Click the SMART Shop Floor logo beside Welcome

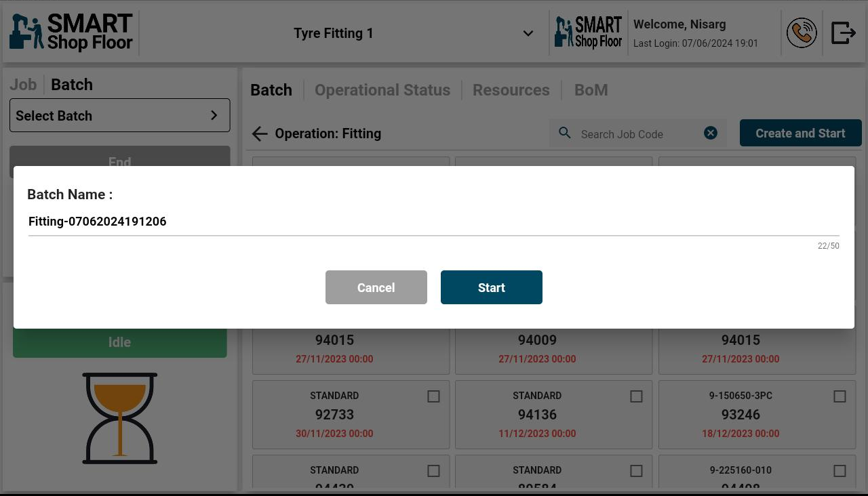589,33
